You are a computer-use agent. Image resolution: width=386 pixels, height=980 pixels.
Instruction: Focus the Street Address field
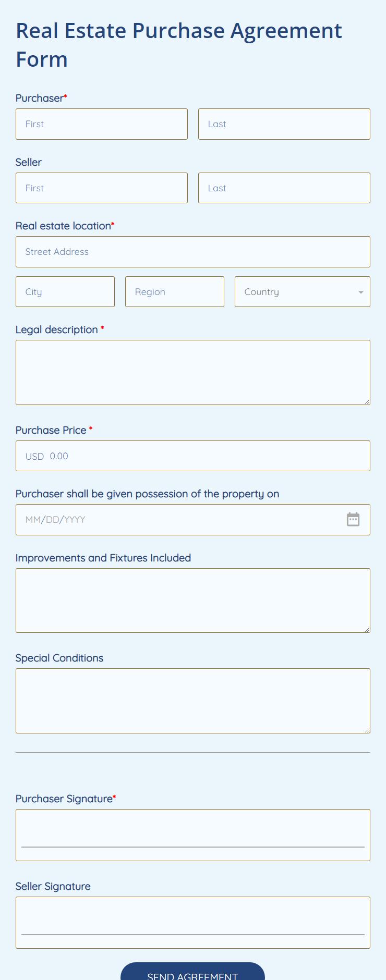[192, 252]
